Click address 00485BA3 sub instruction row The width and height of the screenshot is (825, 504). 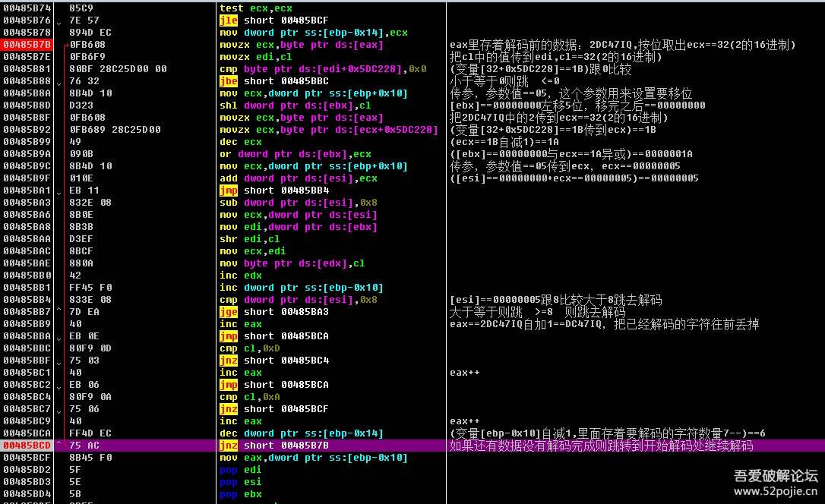(27, 203)
